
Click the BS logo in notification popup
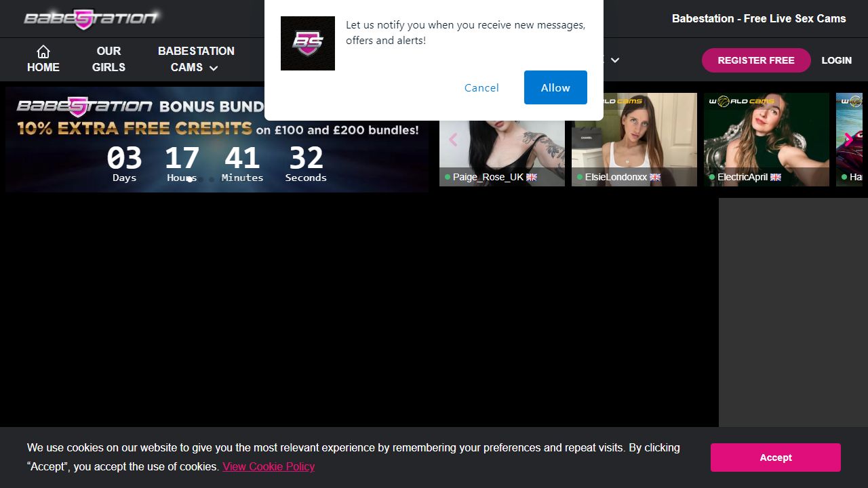pos(308,43)
